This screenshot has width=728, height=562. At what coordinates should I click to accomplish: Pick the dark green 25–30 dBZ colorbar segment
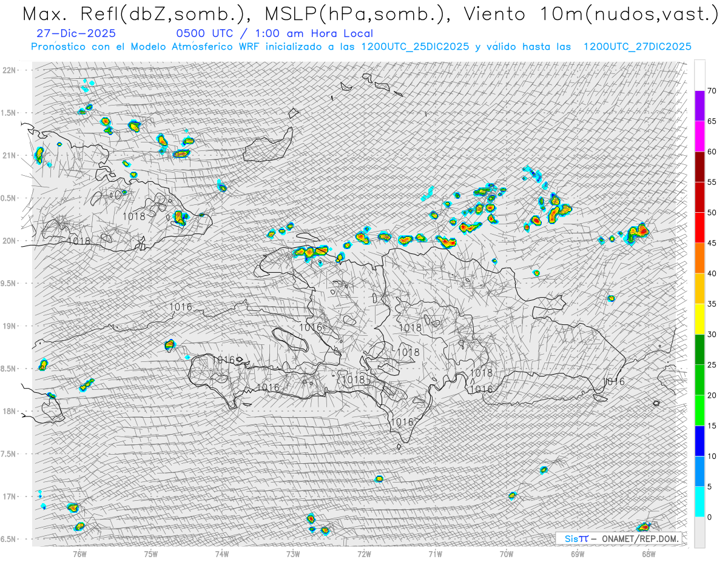pos(699,350)
